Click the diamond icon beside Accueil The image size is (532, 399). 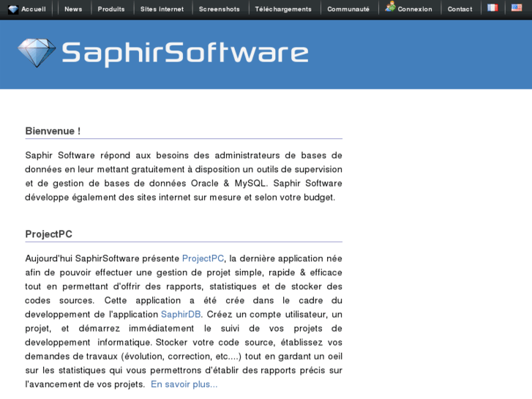click(13, 10)
